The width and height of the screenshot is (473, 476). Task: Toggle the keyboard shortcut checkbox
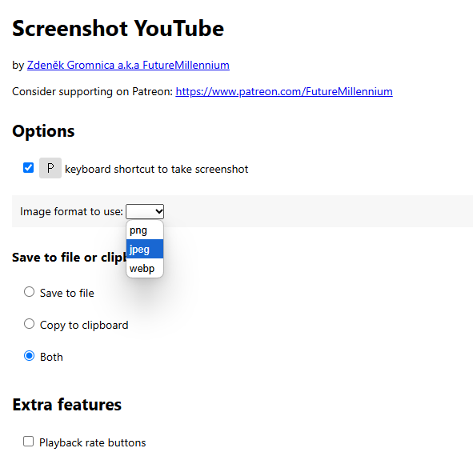point(29,167)
